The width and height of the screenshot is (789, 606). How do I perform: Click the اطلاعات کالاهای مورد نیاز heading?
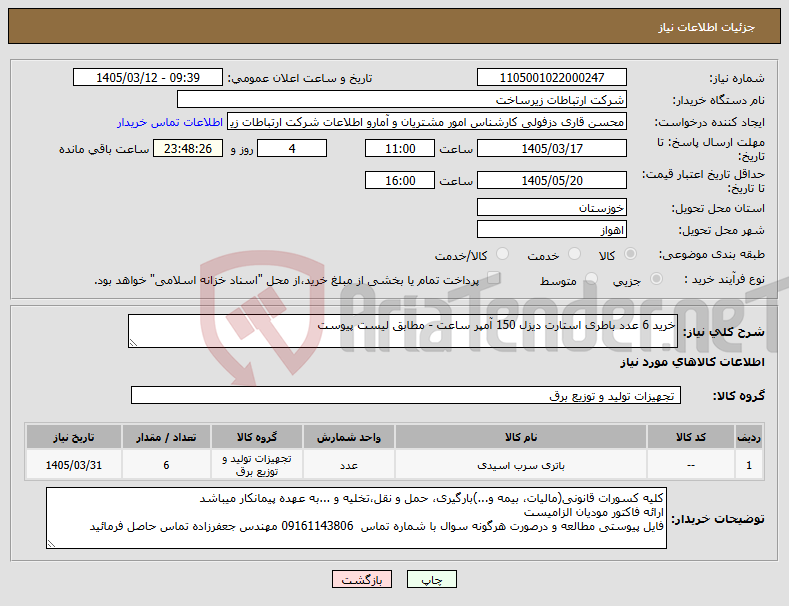point(692,362)
